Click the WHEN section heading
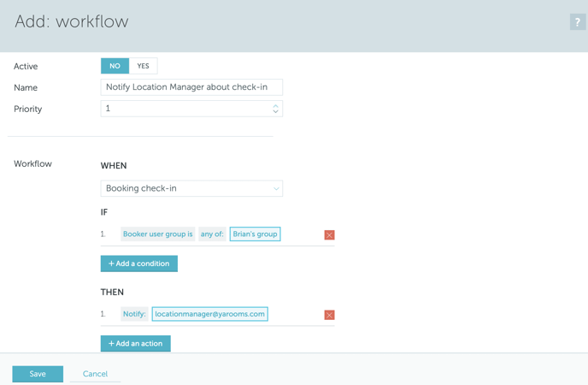Viewport: 588px width, 385px height. point(114,165)
